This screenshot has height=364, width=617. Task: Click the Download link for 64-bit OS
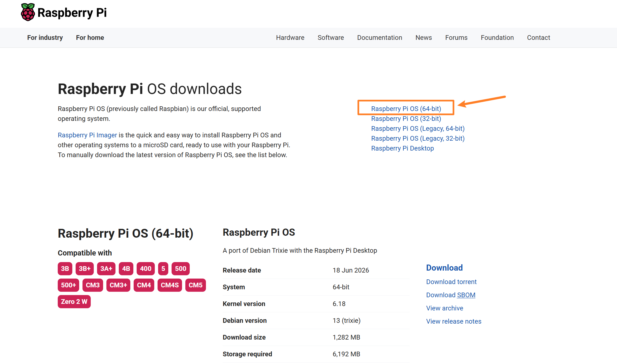(444, 268)
